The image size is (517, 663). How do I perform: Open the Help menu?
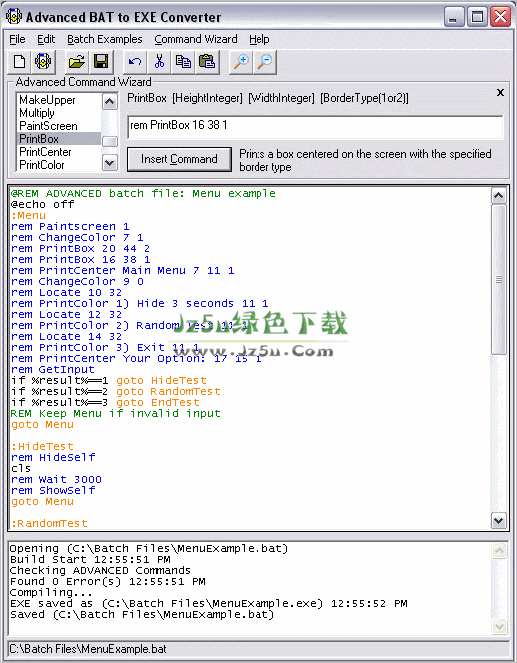point(259,39)
